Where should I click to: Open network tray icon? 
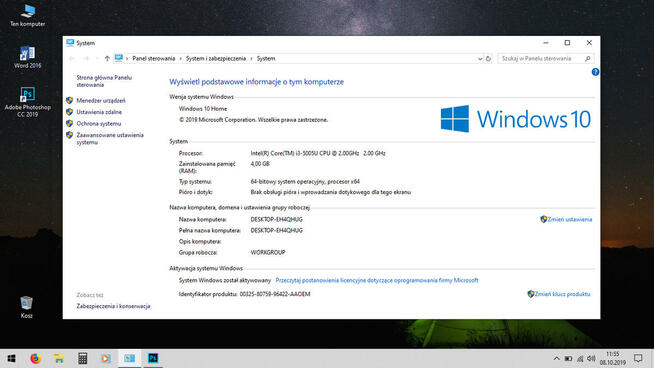click(x=580, y=358)
